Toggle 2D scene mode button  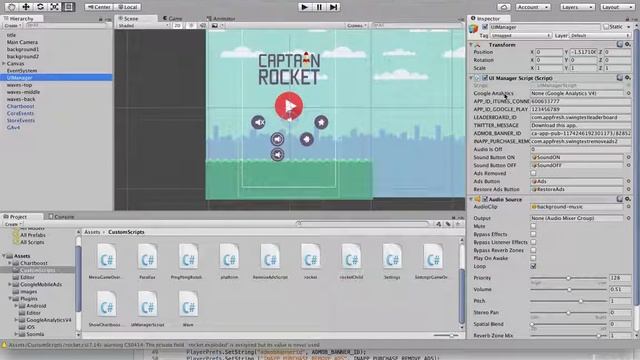tap(177, 25)
